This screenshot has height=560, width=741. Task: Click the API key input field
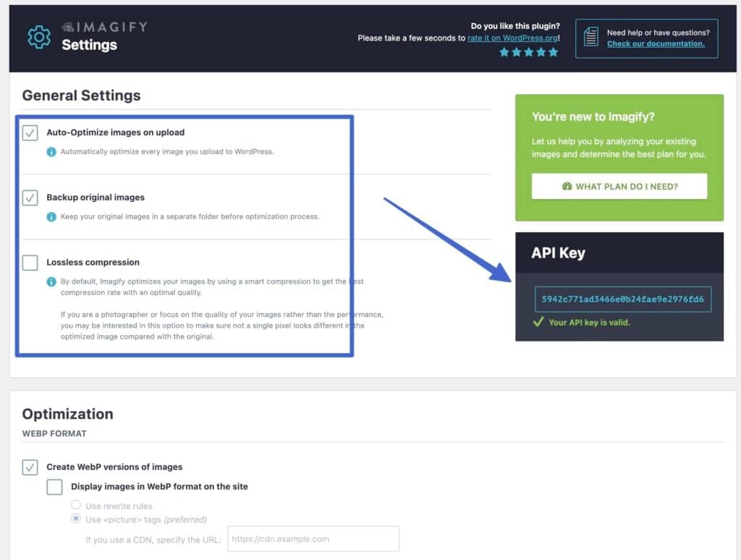click(623, 299)
